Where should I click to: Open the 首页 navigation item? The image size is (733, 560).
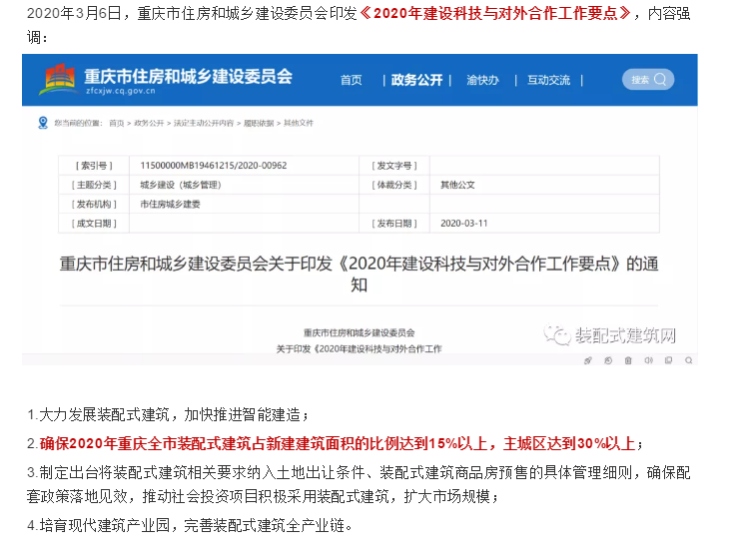352,80
